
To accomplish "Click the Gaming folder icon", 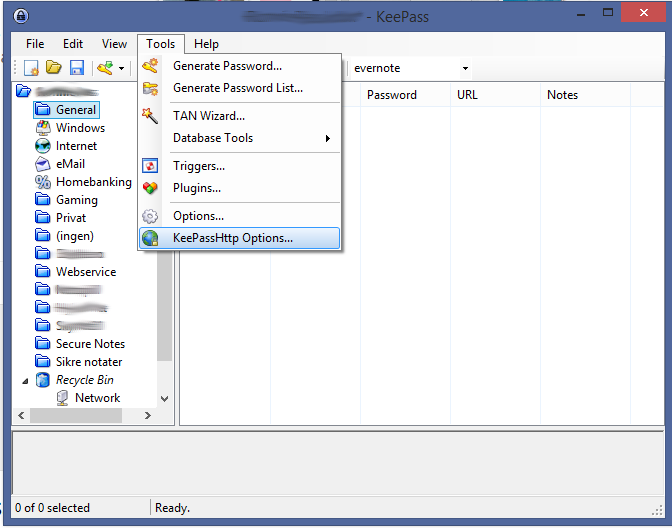I will [42, 200].
